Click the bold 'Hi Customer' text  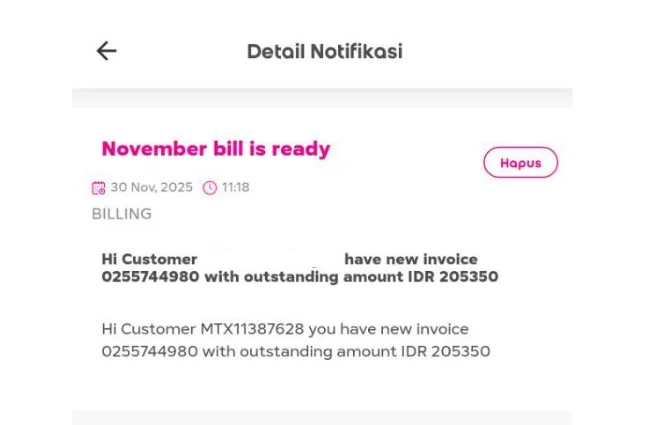[x=150, y=259]
